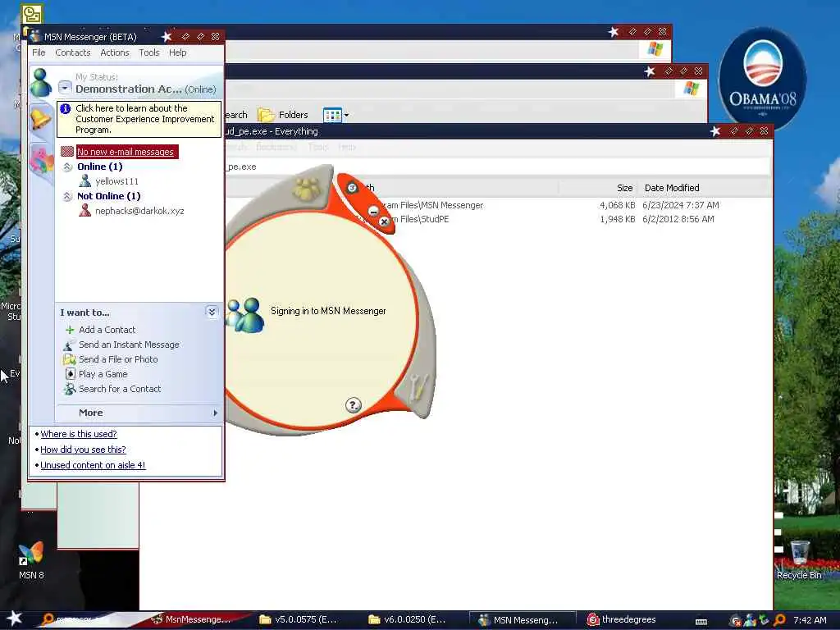The height and width of the screenshot is (630, 840).
Task: Select the bell alerts tab in the sidebar
Action: pyautogui.click(x=40, y=119)
